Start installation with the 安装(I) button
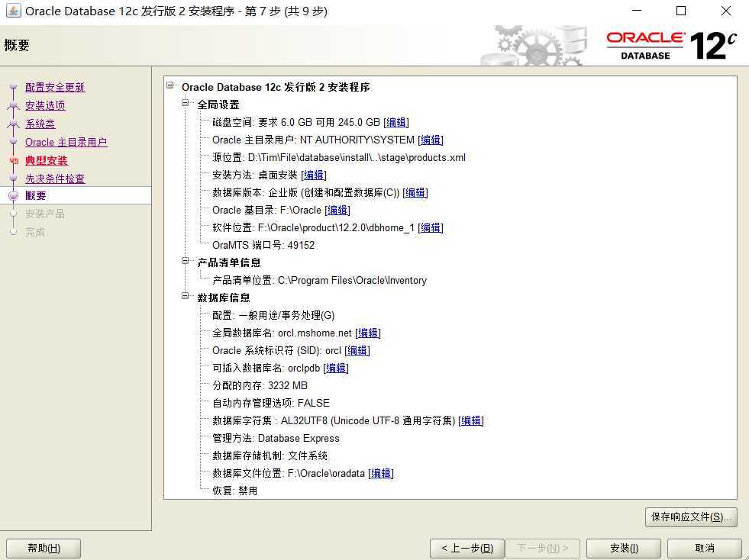The height and width of the screenshot is (560, 749). tap(623, 549)
